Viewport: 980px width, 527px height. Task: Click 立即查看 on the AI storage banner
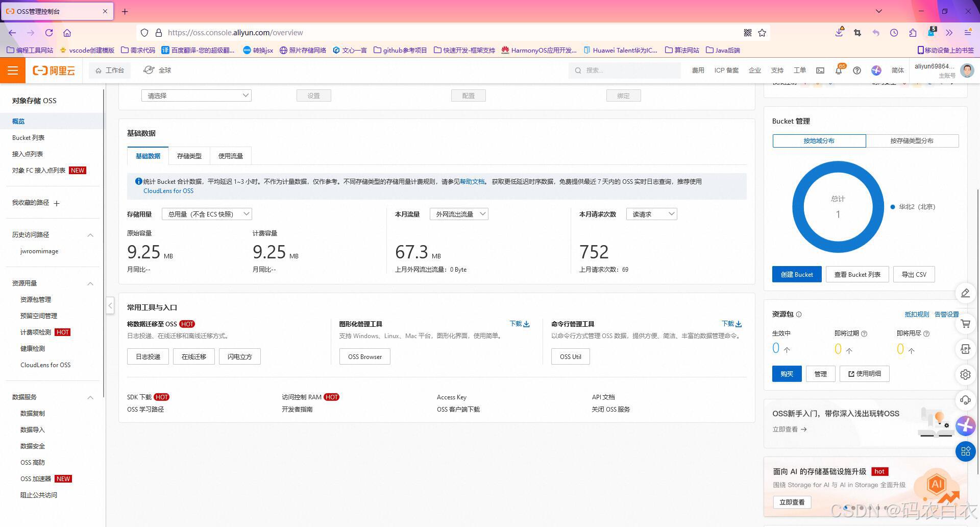click(x=792, y=502)
